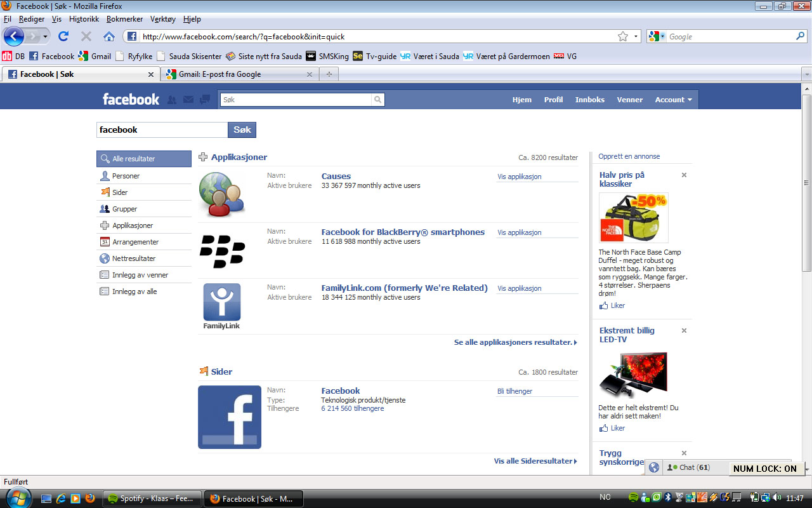
Task: Click Vis applikasjon for Causes
Action: pyautogui.click(x=520, y=177)
